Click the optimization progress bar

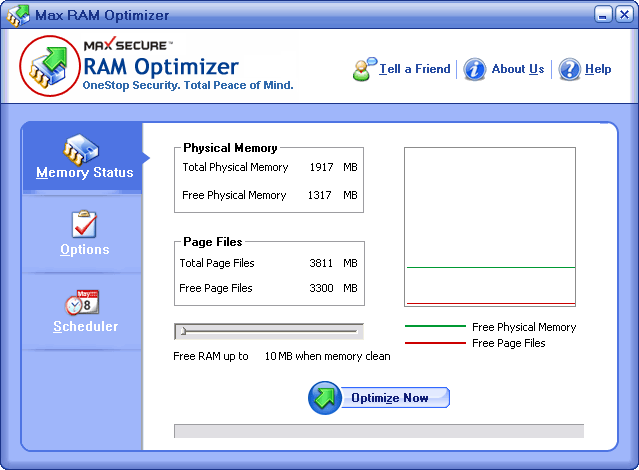[x=379, y=431]
